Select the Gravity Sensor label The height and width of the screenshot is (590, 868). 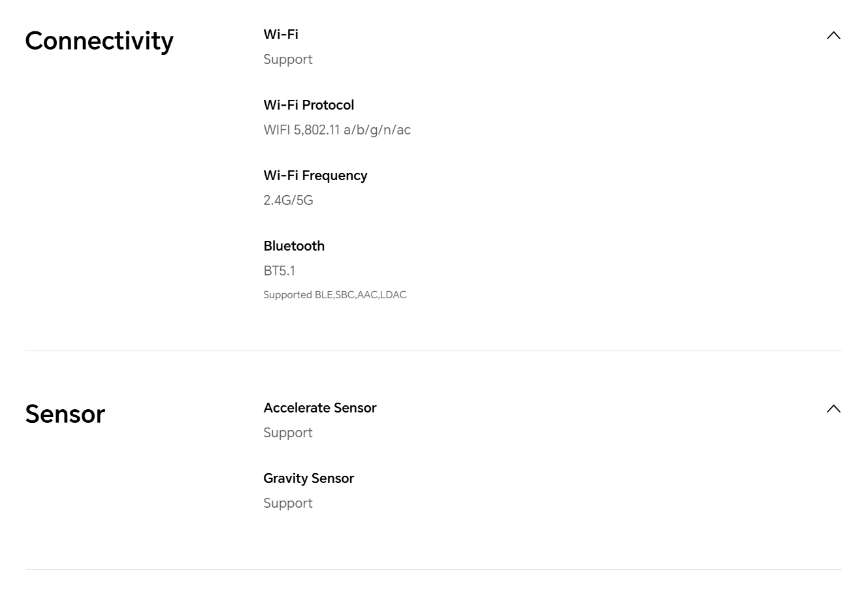(x=308, y=478)
